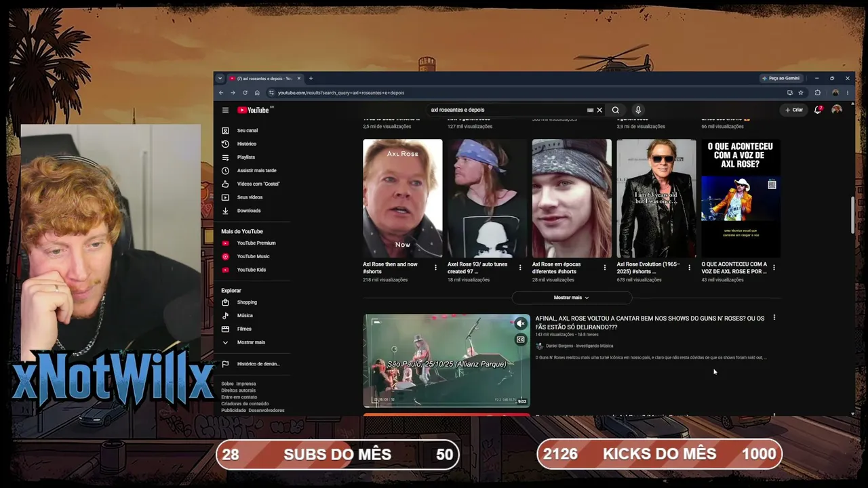Screen dimensions: 868x488
Task: Open the 'Axel Rose 93/ auto tunes' short thumbnail
Action: (487, 199)
